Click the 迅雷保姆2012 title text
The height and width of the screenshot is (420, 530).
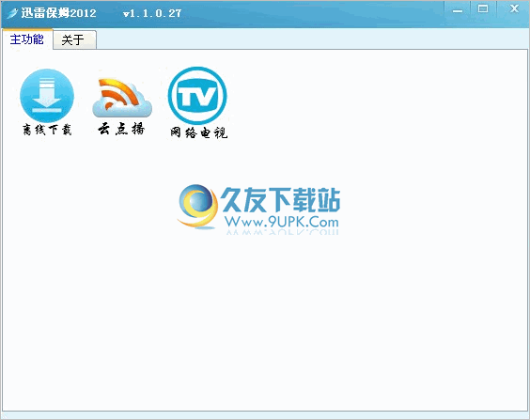coord(58,13)
